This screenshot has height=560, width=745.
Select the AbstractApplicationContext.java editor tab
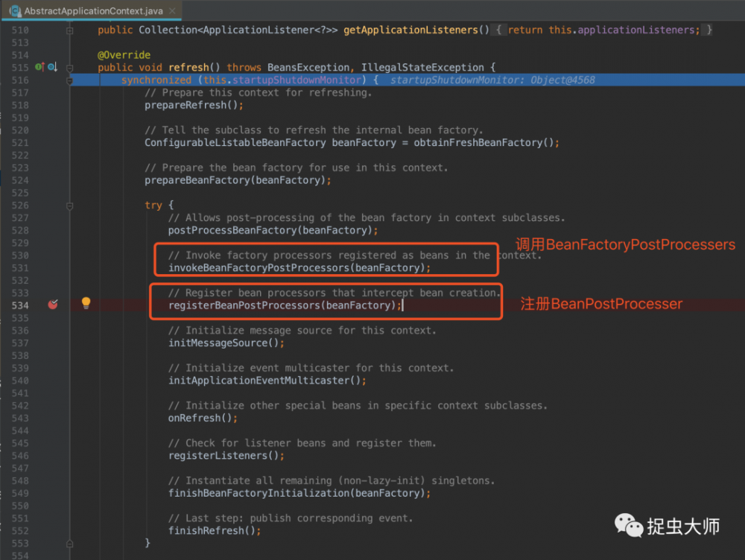(92, 10)
